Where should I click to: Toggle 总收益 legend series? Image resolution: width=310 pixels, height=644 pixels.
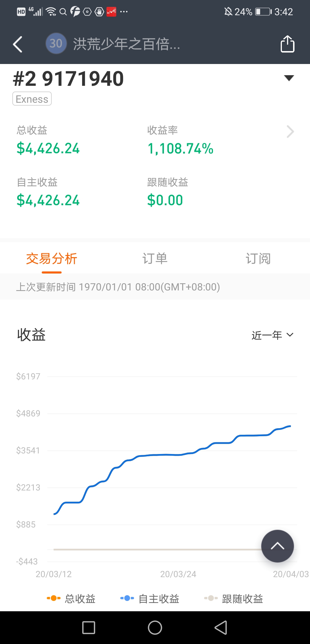point(71,599)
